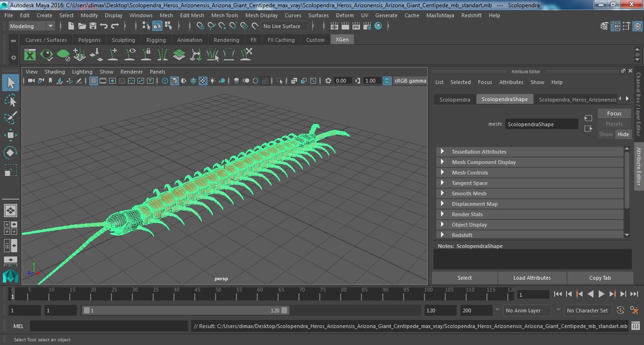This screenshot has height=345, width=644.
Task: Click the play forwards button
Action: point(601,294)
